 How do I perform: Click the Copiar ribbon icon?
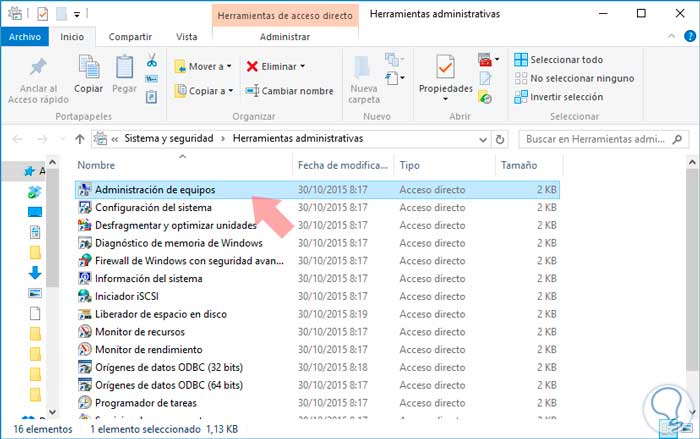88,67
